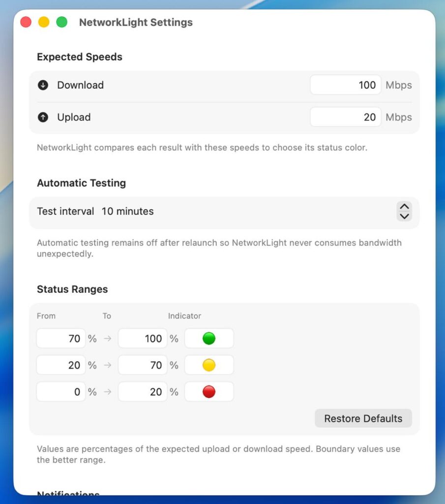Expand the Test interval popup chevrons
The height and width of the screenshot is (504, 445).
(404, 211)
